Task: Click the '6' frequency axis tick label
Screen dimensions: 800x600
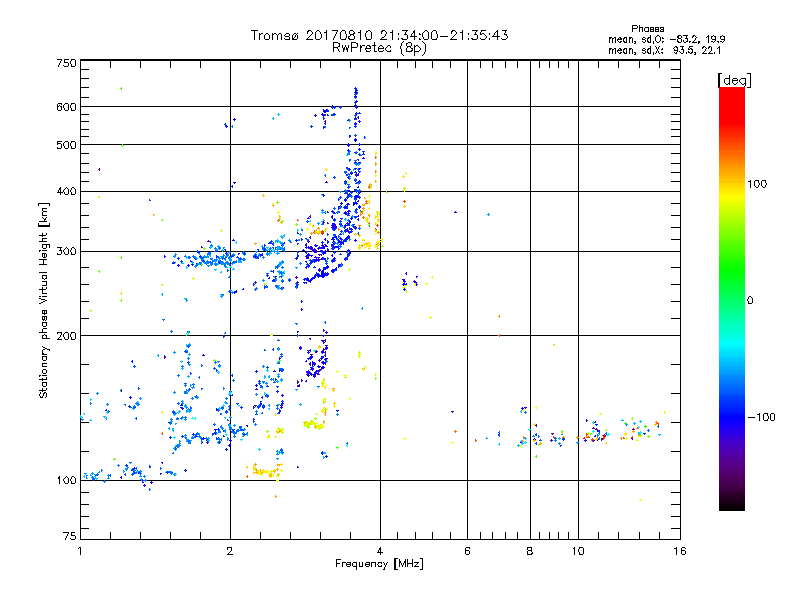Action: point(467,551)
